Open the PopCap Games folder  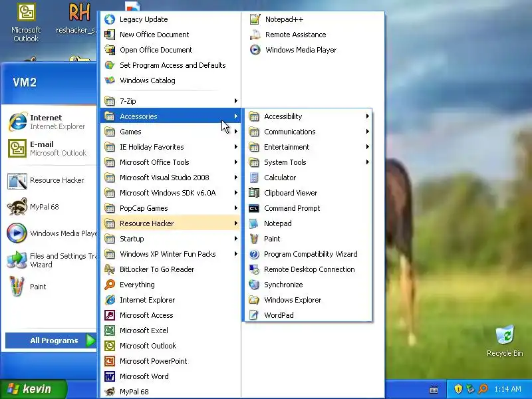(x=171, y=208)
